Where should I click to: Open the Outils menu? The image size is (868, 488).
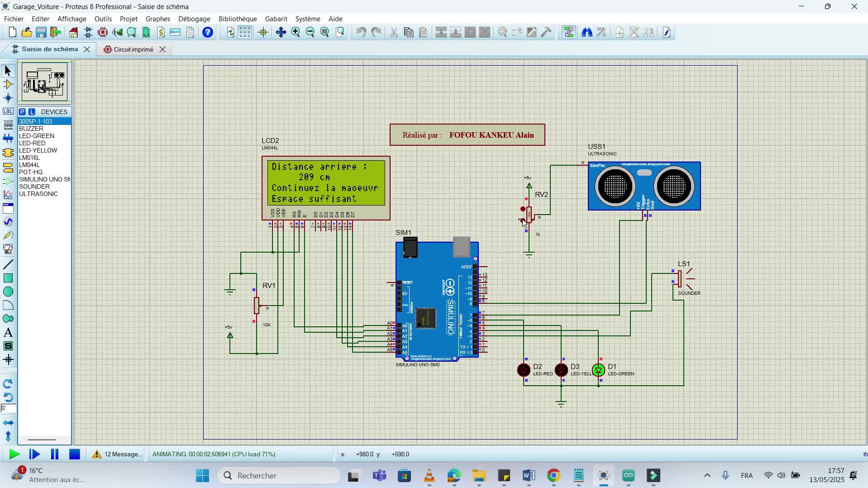point(103,19)
